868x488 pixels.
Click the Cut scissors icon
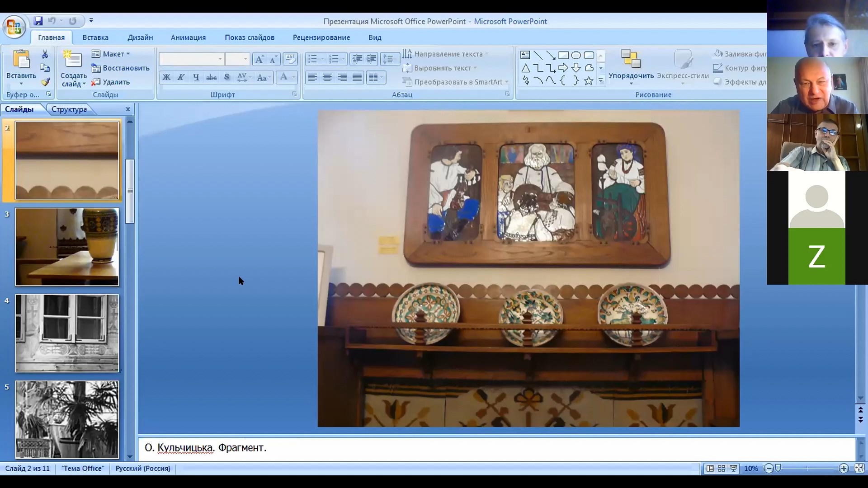(45, 54)
